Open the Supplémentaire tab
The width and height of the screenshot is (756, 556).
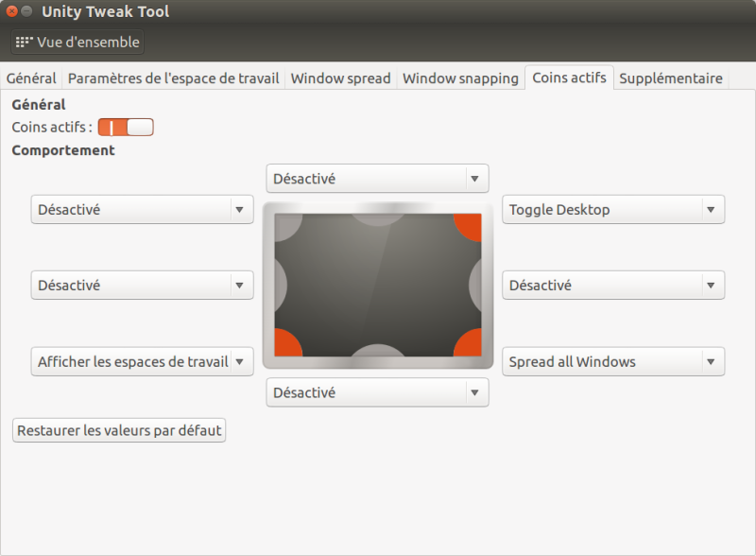[x=671, y=78]
